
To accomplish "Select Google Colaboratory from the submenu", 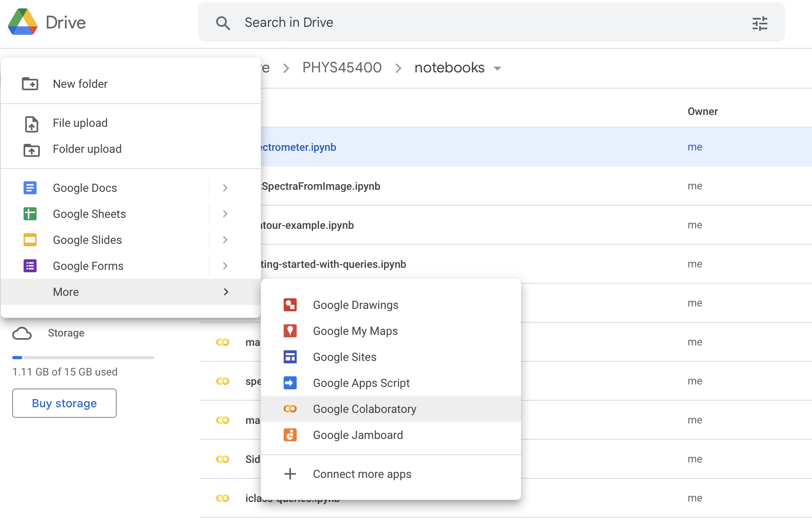I will (391, 409).
